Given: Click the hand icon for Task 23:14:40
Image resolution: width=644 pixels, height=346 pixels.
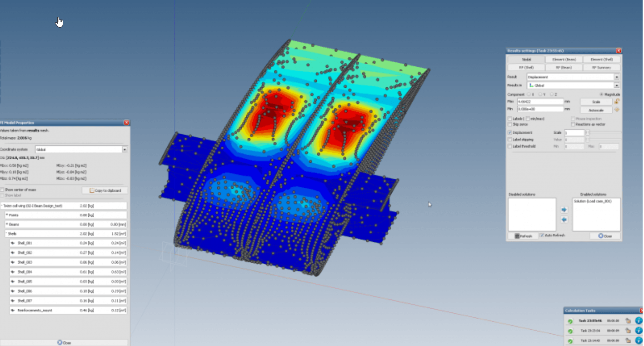Looking at the screenshot, I should coord(628,341).
